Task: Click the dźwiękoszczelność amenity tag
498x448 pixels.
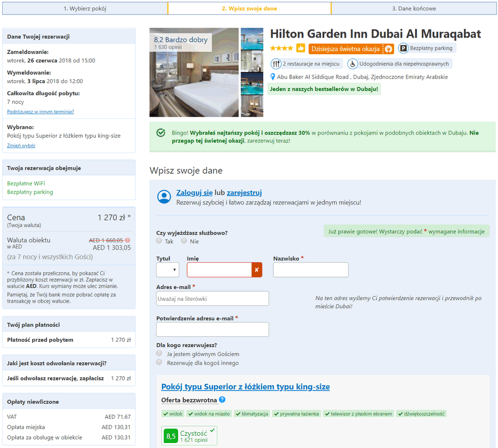Action: point(421,414)
